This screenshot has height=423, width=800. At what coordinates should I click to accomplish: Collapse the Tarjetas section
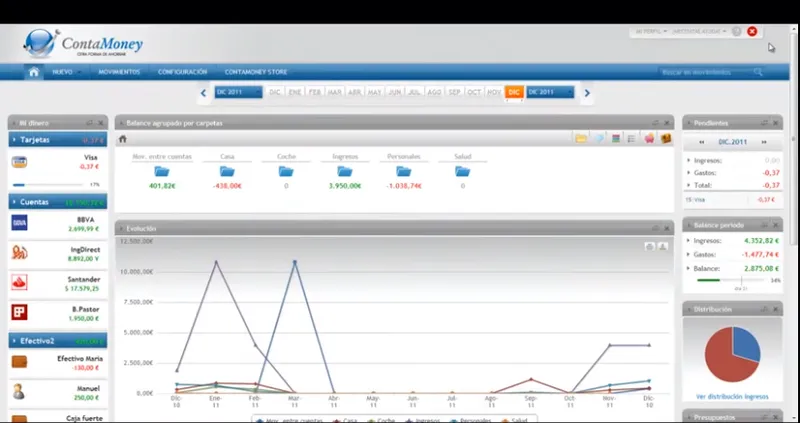[x=14, y=140]
